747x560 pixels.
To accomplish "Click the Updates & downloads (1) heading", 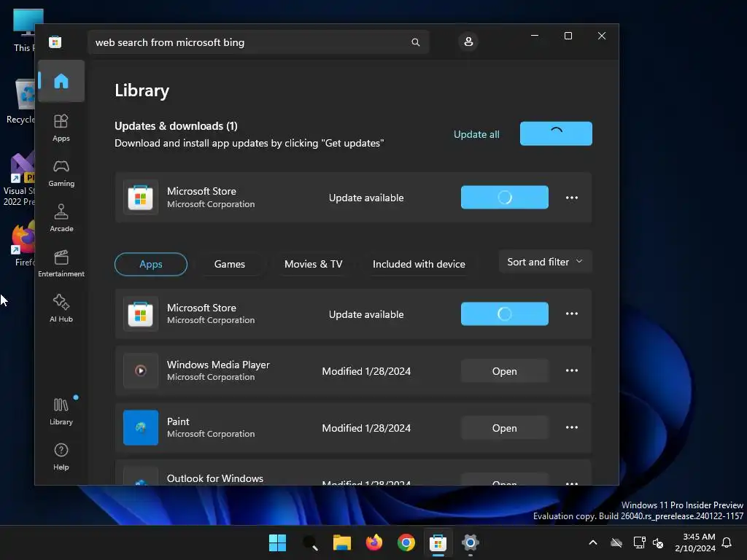I will pyautogui.click(x=176, y=126).
